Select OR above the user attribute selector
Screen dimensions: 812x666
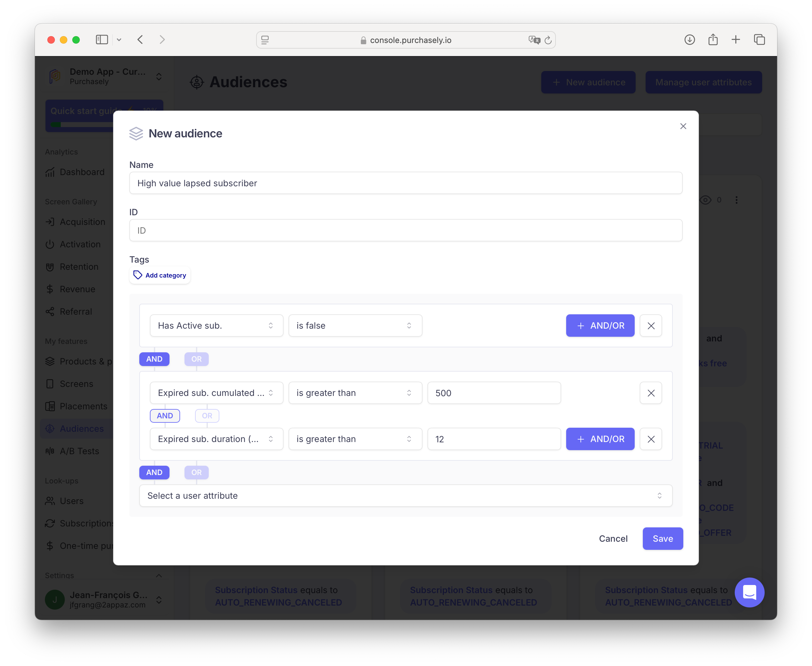pos(197,472)
